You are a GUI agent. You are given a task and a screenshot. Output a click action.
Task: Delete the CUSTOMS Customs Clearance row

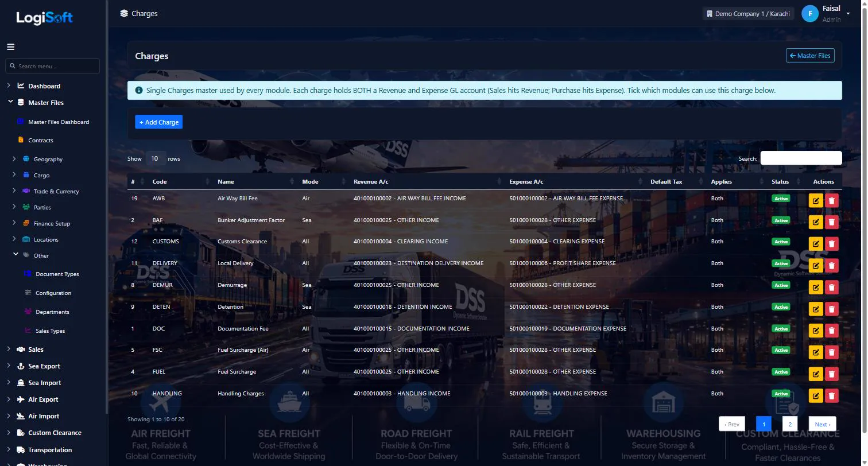831,243
